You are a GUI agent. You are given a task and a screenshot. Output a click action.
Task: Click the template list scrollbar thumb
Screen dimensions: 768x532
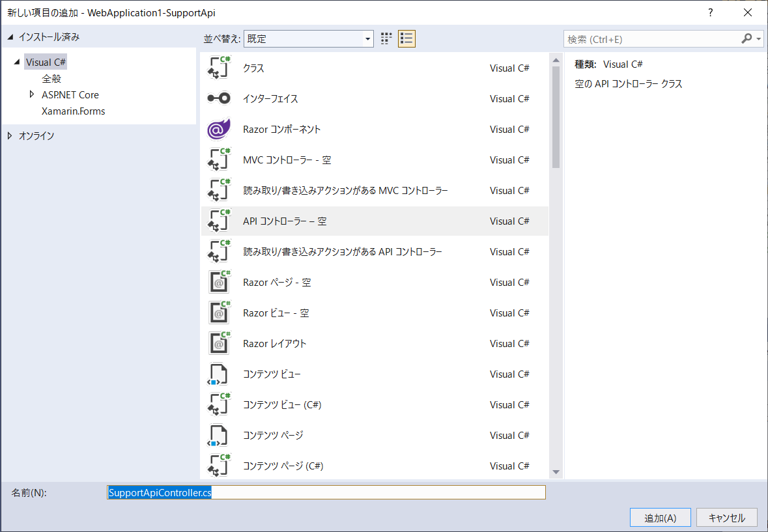point(556,117)
